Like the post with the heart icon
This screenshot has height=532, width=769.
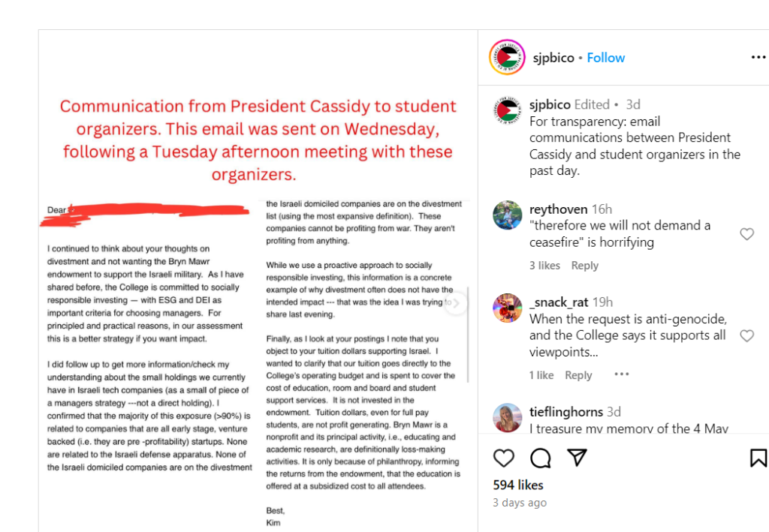point(503,458)
